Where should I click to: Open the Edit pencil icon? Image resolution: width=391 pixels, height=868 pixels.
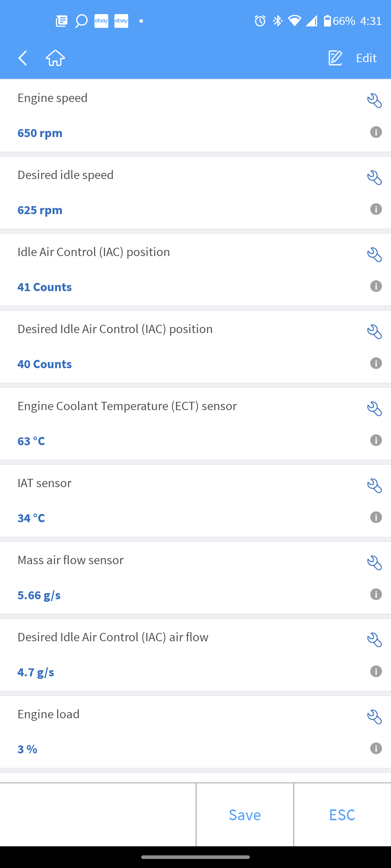[x=335, y=58]
